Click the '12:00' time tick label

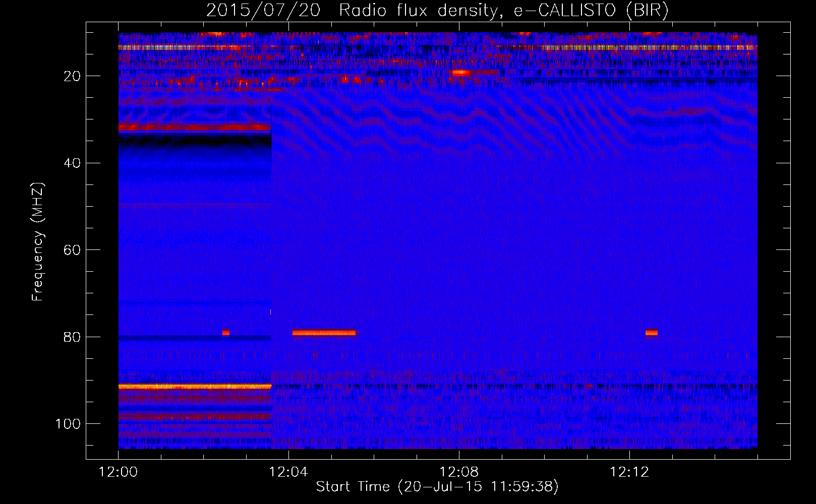click(x=119, y=472)
